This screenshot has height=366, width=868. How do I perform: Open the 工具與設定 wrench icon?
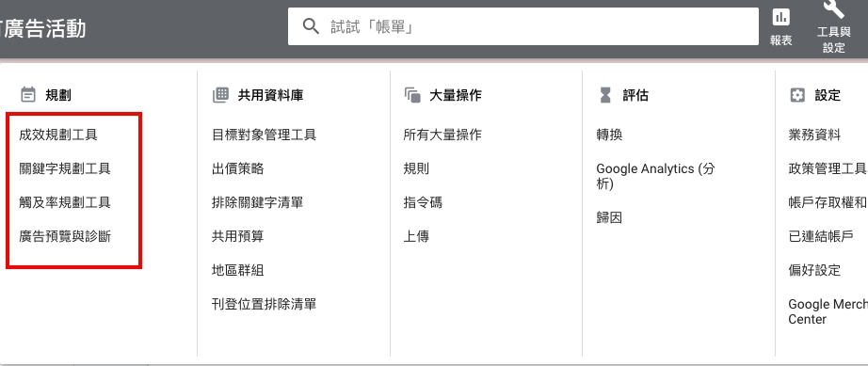(x=834, y=9)
